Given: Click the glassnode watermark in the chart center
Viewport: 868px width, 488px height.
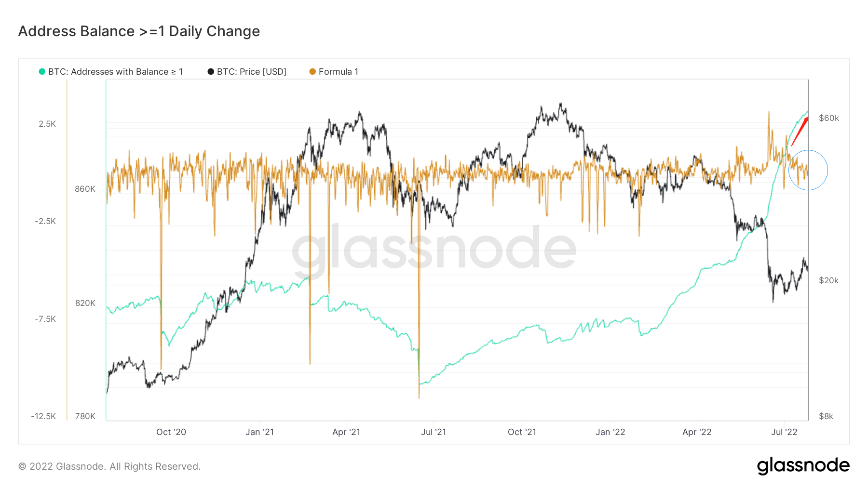Looking at the screenshot, I should pos(434,249).
